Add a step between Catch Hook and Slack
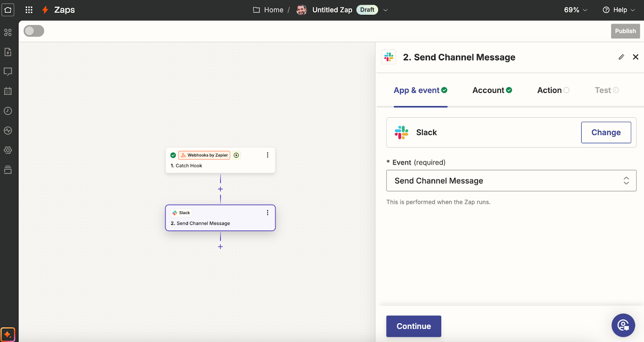 coord(220,189)
